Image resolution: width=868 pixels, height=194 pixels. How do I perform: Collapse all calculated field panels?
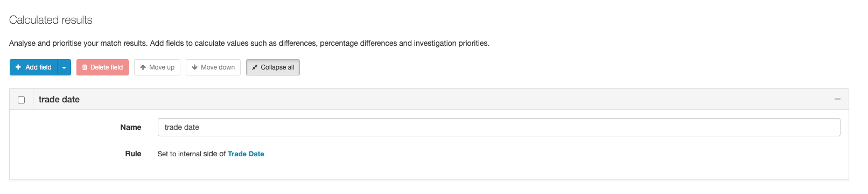pos(273,67)
